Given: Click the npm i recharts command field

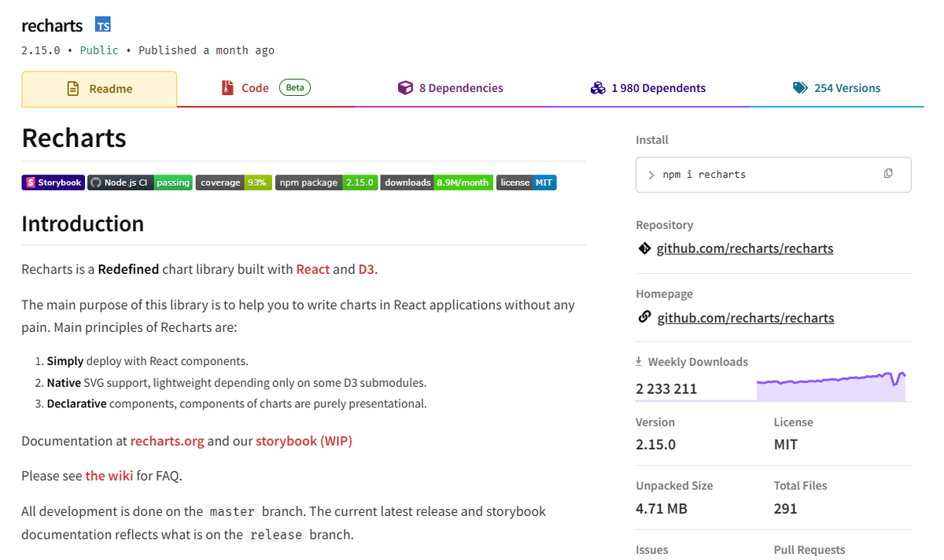Looking at the screenshot, I should pos(773,175).
